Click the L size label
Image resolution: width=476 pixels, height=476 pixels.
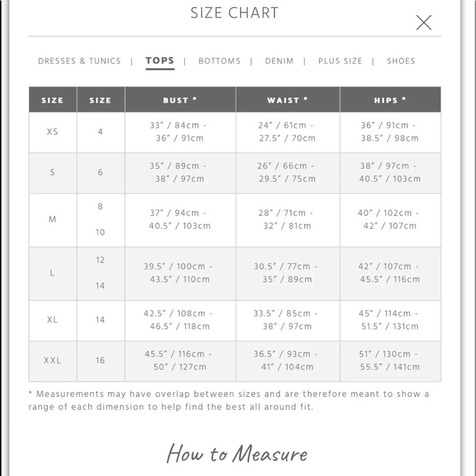(52, 273)
